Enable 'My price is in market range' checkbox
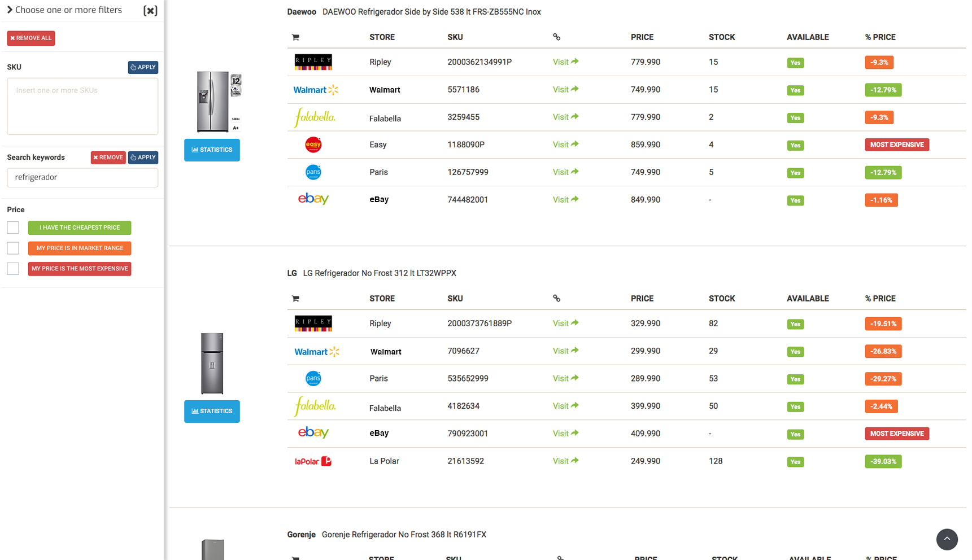The width and height of the screenshot is (972, 560). tap(13, 248)
